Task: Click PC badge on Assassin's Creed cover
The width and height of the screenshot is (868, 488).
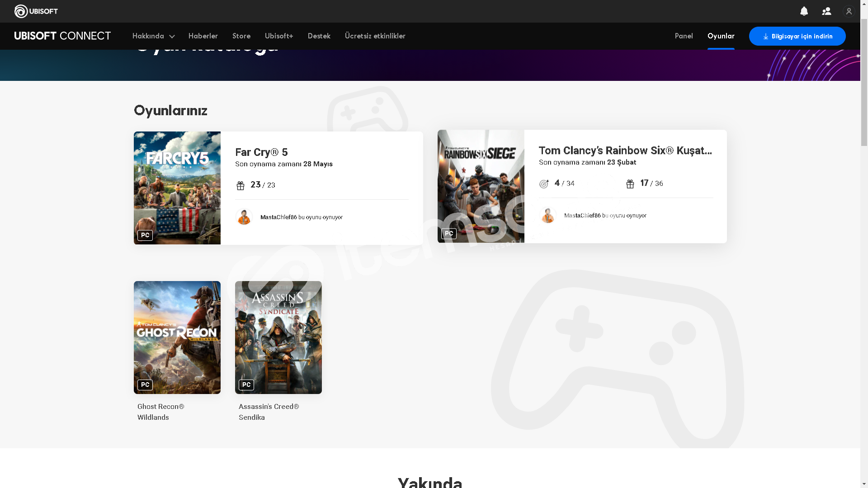Action: pyautogui.click(x=246, y=385)
